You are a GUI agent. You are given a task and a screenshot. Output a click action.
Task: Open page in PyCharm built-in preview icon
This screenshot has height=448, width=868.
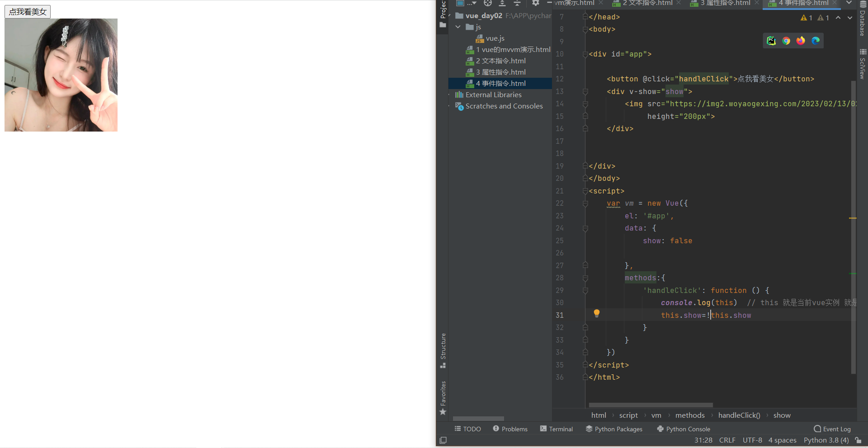[771, 41]
